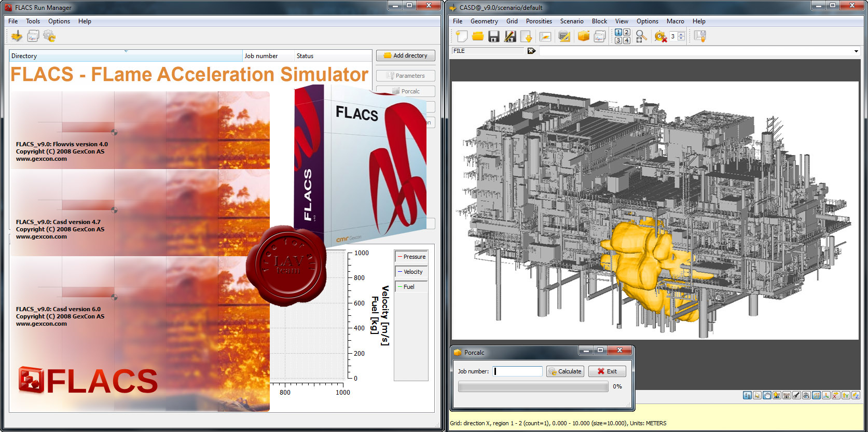
Task: Toggle Velocity plot legend entry
Action: [411, 272]
